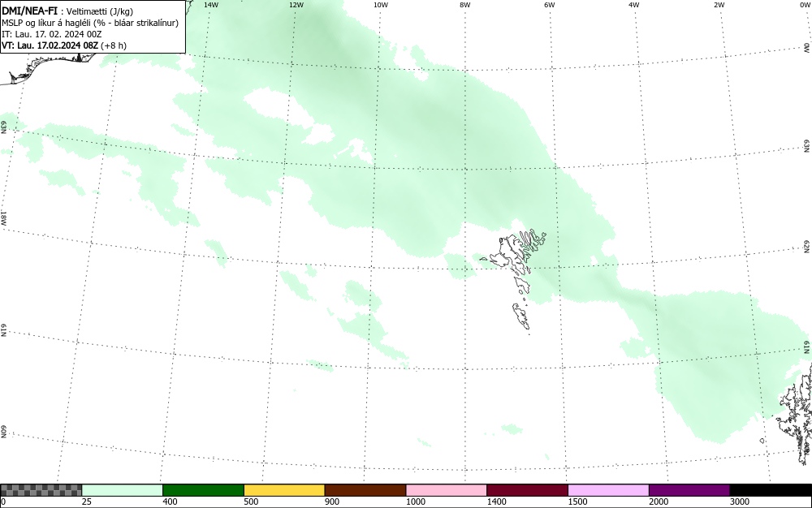Screen dimensions: 812x508
Task: Click the lavender 1500–2000 legend swatch
Action: 608,490
